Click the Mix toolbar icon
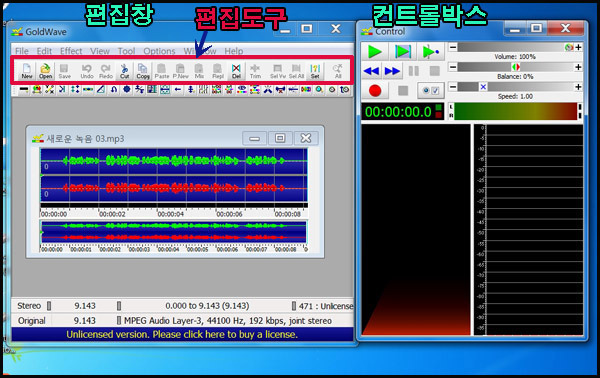This screenshot has width=600, height=378. coord(199,71)
